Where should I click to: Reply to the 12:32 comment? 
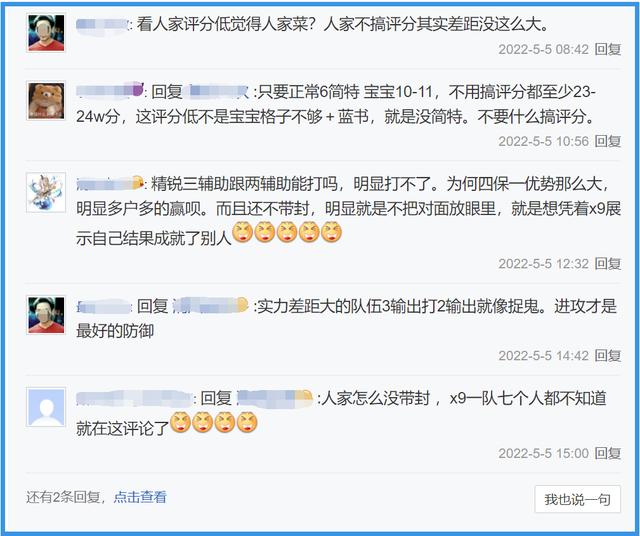point(608,264)
